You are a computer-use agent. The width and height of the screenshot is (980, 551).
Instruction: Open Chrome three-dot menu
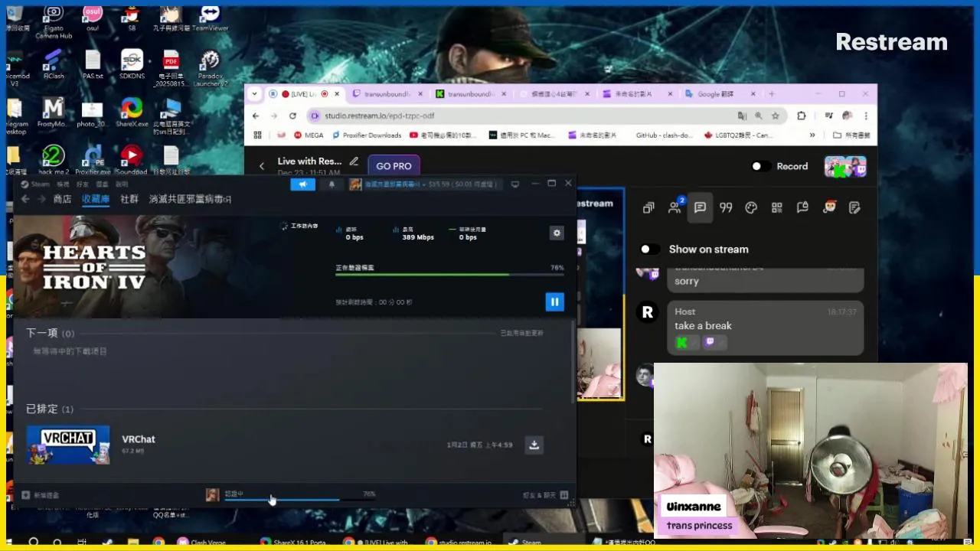click(866, 116)
